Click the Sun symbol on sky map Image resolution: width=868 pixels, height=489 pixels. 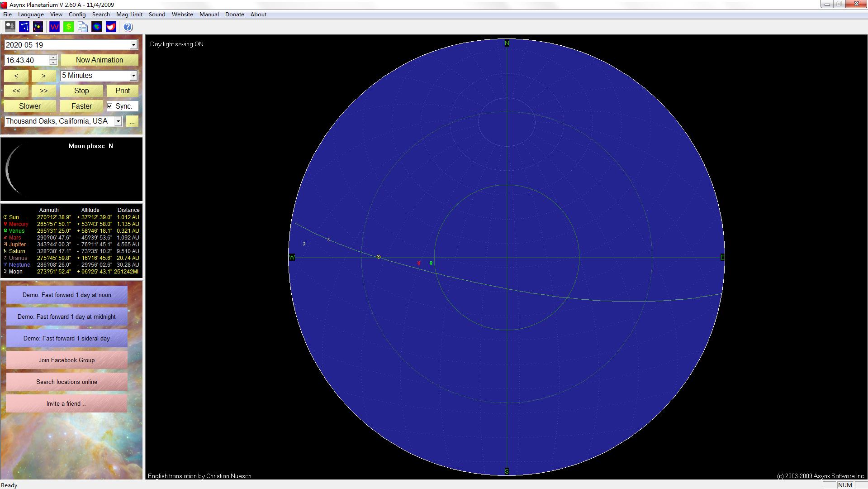click(x=379, y=257)
